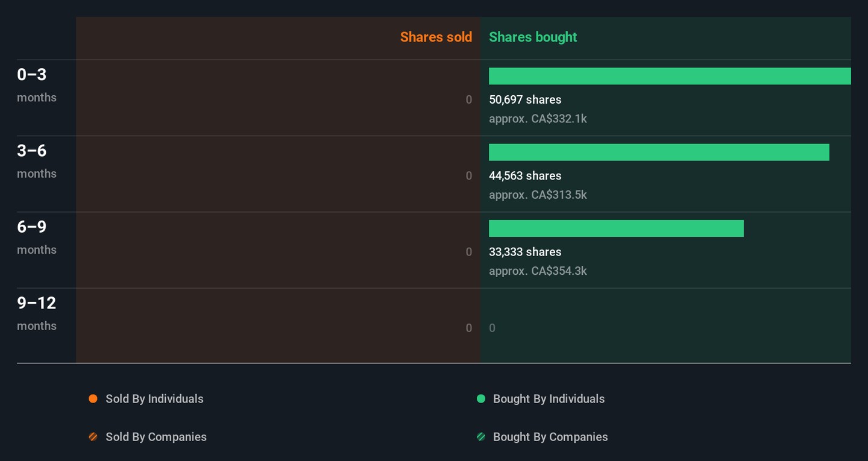Click the green bar for 0–3 months
The width and height of the screenshot is (868, 461).
[x=669, y=76]
